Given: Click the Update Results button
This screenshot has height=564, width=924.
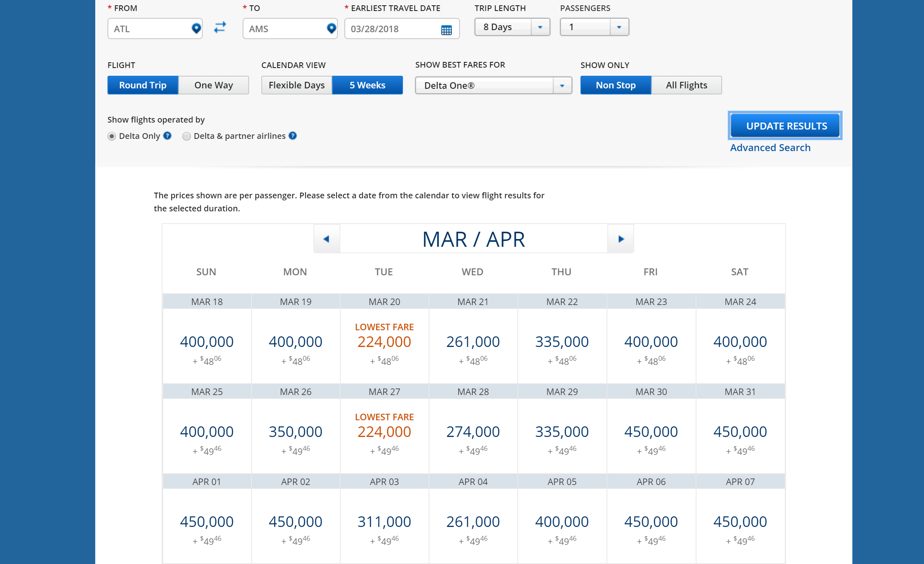Looking at the screenshot, I should (x=786, y=126).
